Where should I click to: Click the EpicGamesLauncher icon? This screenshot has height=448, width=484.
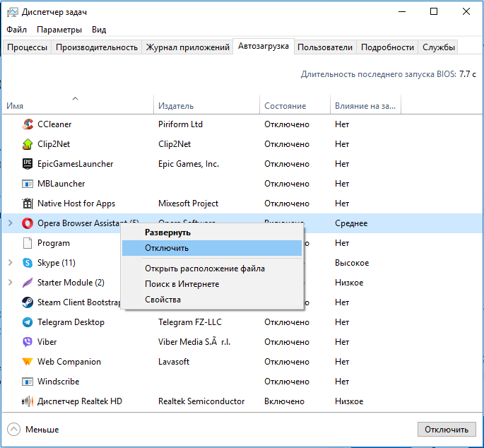coord(28,164)
